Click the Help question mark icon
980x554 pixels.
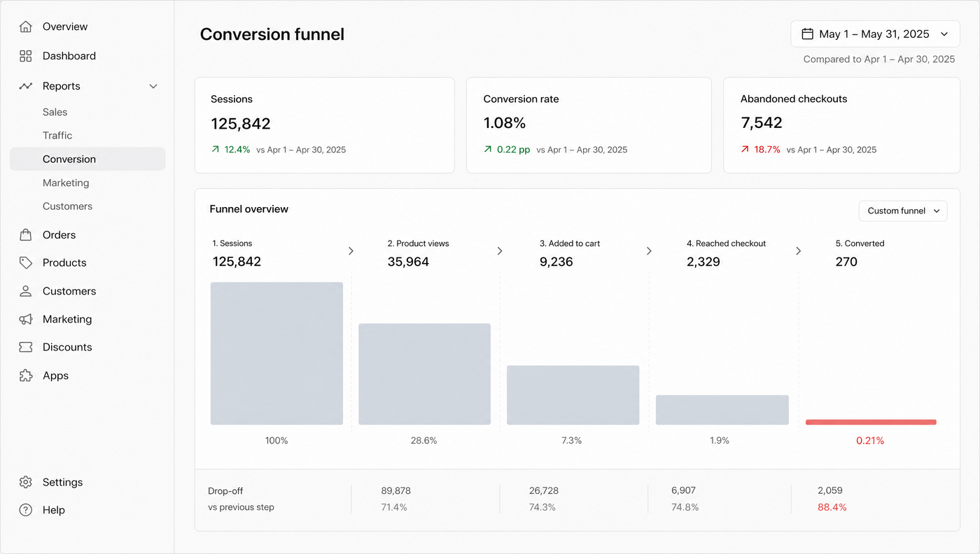(x=26, y=510)
